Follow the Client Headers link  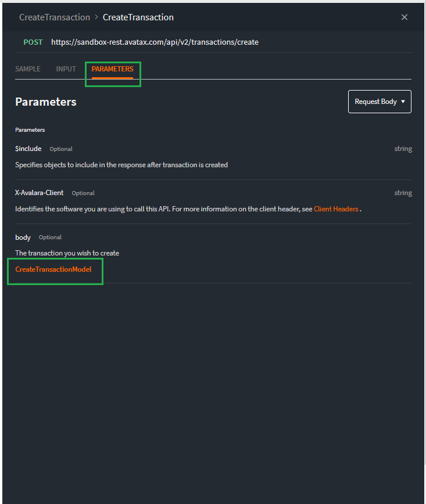click(x=336, y=209)
